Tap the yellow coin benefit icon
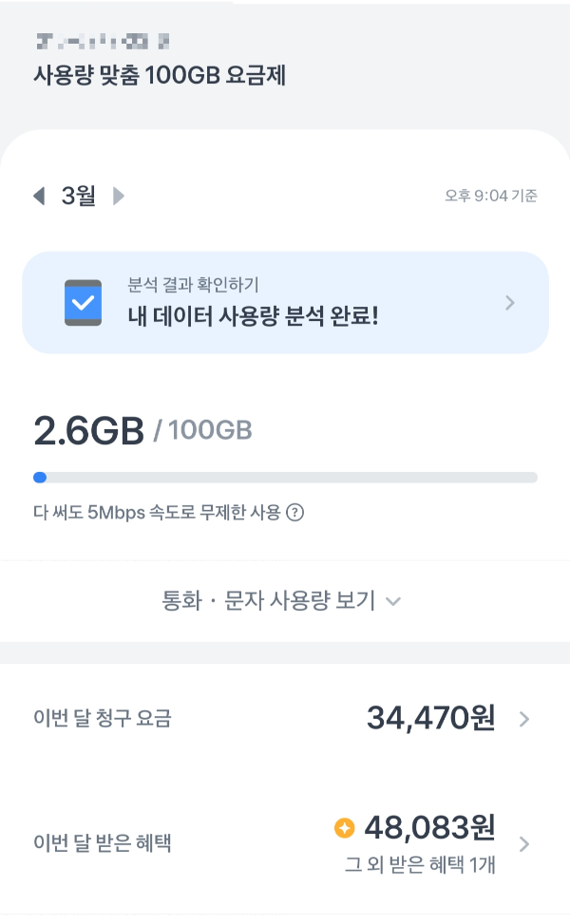570x924 pixels. point(345,827)
